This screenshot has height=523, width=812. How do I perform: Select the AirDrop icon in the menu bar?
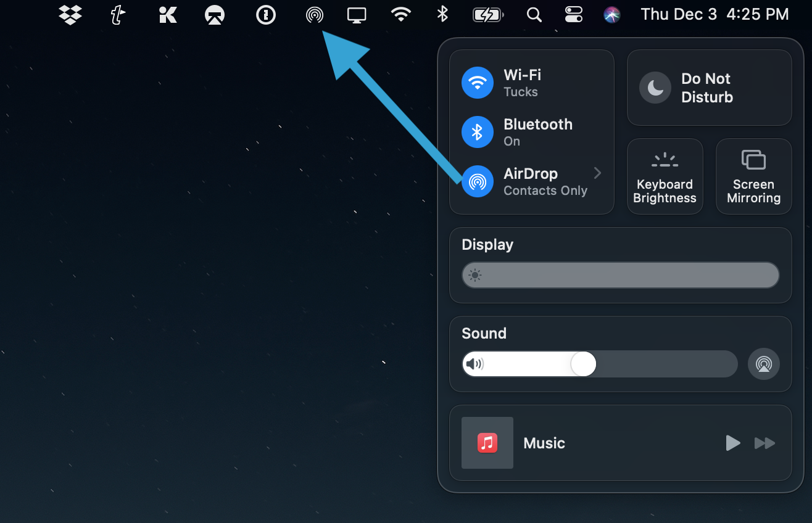point(315,15)
